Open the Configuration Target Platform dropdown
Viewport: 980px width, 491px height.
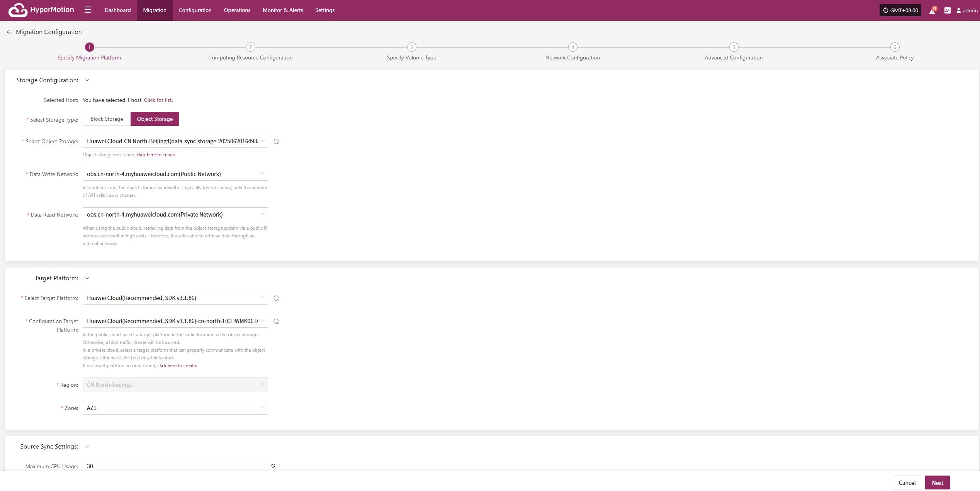175,321
